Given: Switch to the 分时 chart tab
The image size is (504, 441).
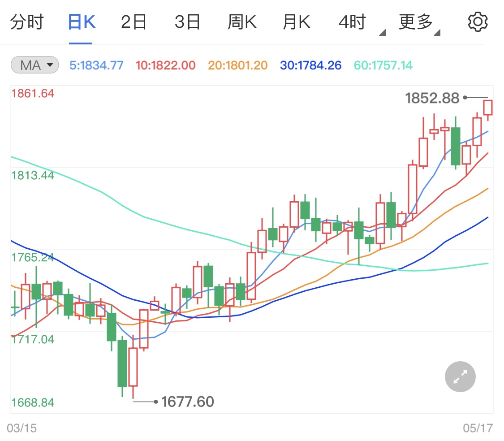Looking at the screenshot, I should coord(28,21).
